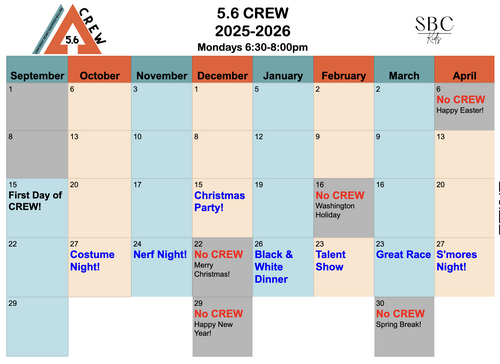
Task: Select the No CREW Merry Christmas cell
Action: [x=222, y=267]
